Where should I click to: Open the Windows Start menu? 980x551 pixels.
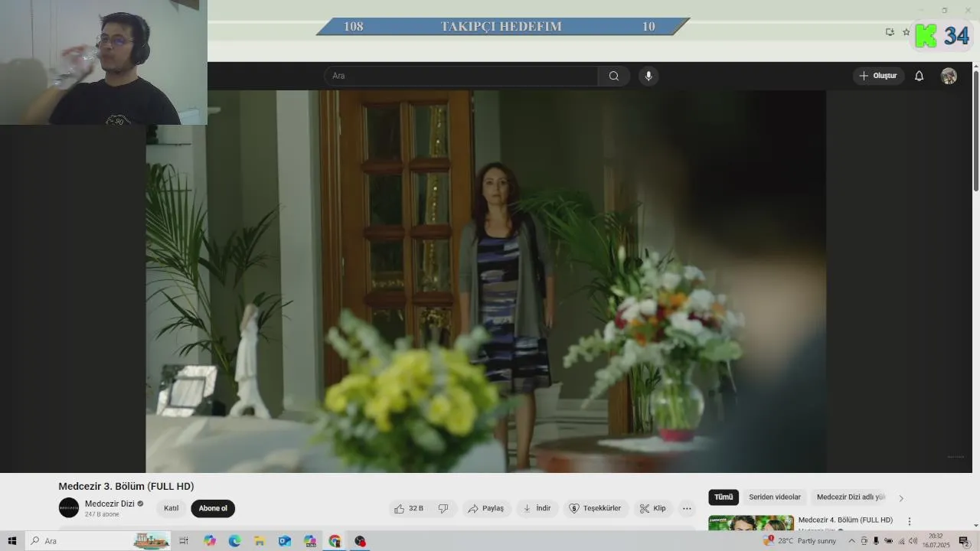(x=11, y=541)
